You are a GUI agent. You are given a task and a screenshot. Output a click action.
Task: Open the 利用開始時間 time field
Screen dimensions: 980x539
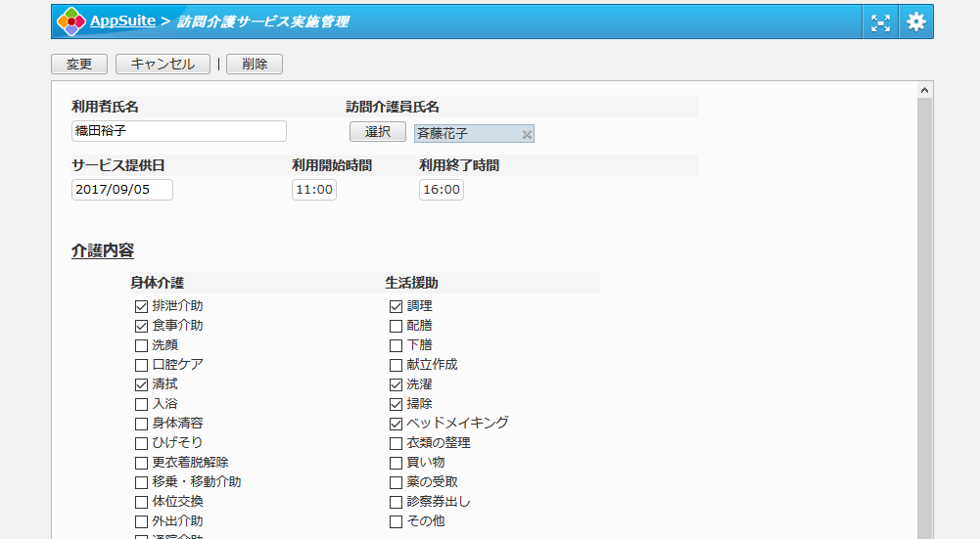point(314,190)
